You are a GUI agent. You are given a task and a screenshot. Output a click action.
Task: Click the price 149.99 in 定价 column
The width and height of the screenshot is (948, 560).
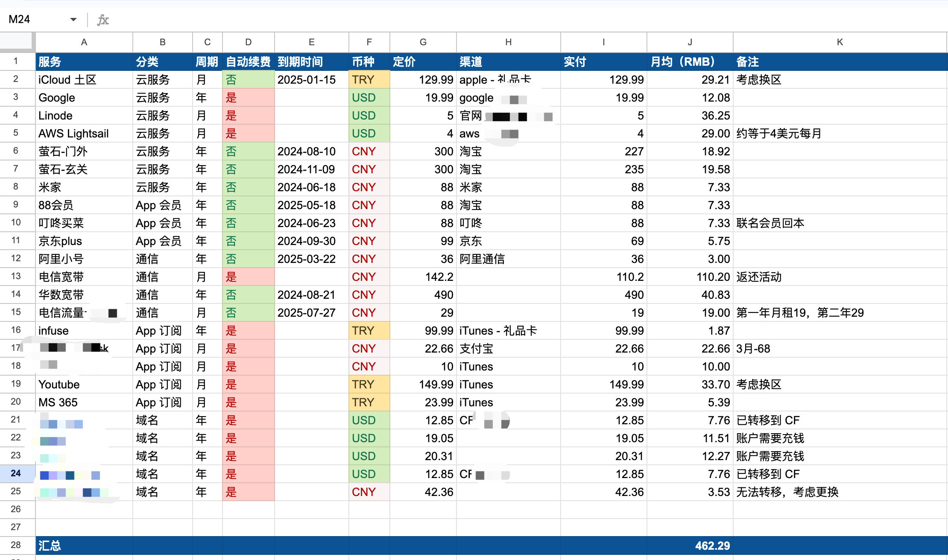coord(423,385)
